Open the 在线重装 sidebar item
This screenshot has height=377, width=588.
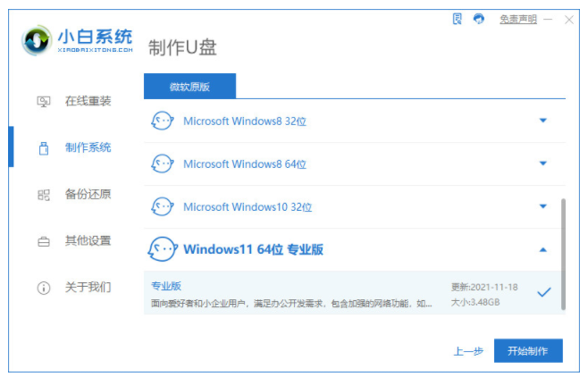pos(88,101)
